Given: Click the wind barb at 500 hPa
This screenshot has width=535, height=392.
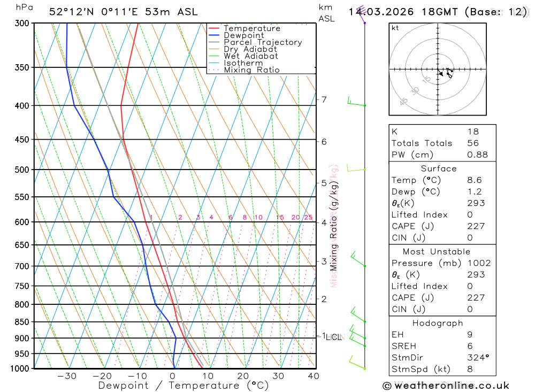Looking at the screenshot, I should [356, 168].
